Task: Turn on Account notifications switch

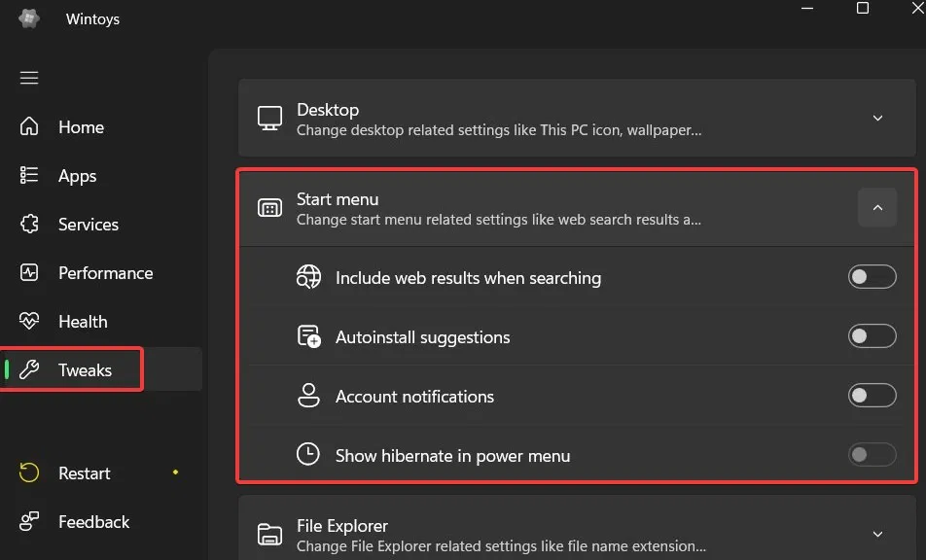Action: coord(872,397)
